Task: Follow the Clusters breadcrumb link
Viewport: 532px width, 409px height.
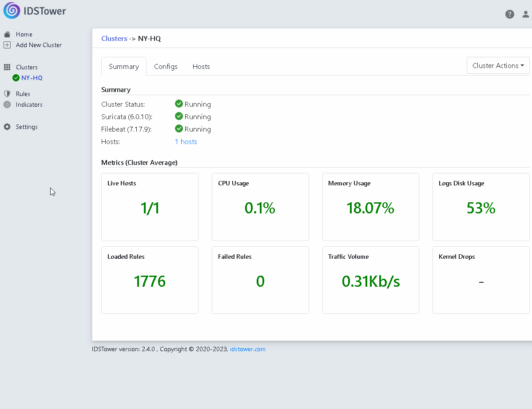Action: click(114, 38)
